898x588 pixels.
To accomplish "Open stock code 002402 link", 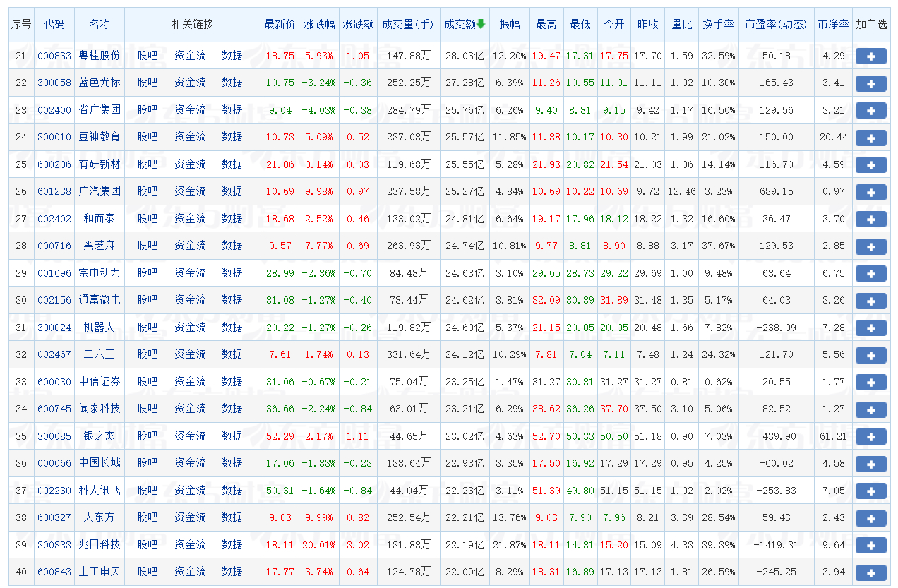I will tap(54, 219).
